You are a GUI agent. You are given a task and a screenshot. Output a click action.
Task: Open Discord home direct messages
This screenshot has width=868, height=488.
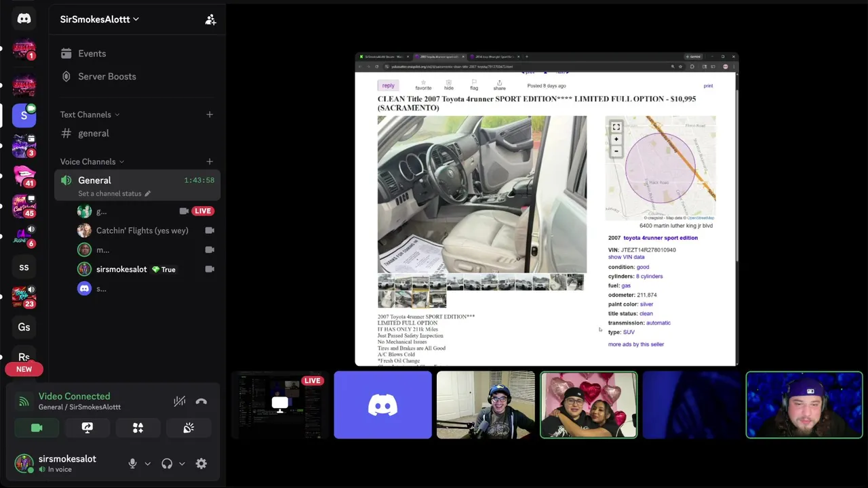24,18
